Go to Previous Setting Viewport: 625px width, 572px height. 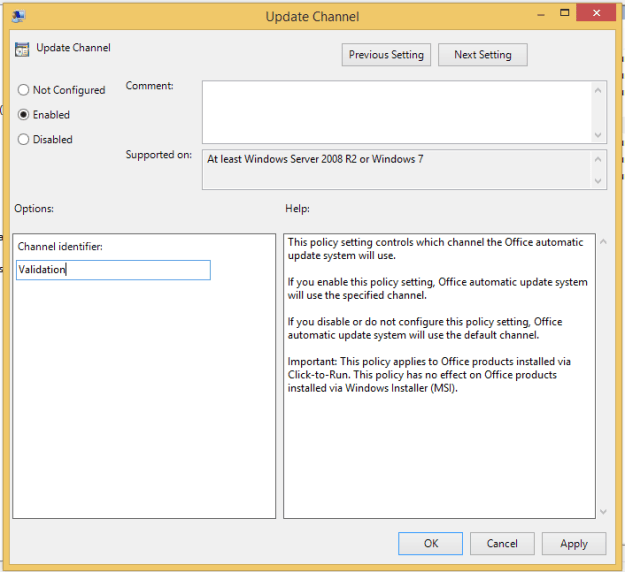tap(386, 55)
